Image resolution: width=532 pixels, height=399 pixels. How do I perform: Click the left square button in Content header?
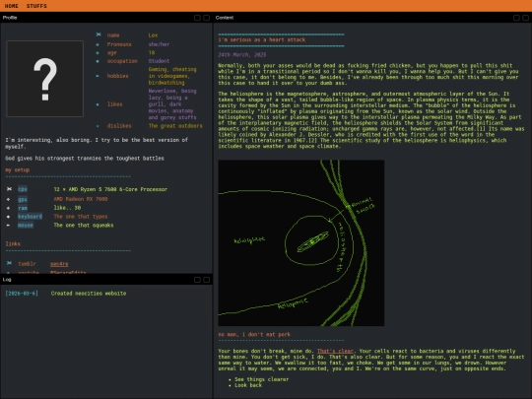click(516, 18)
